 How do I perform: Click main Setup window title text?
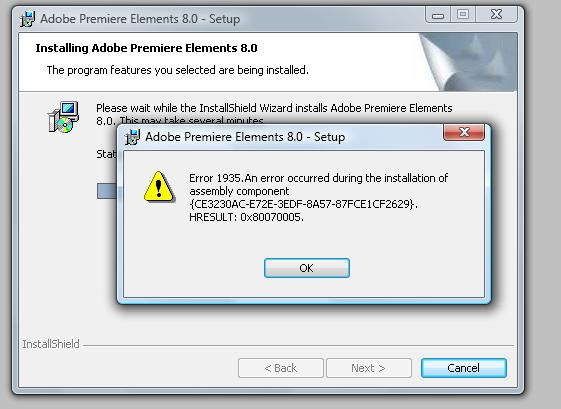coord(140,19)
